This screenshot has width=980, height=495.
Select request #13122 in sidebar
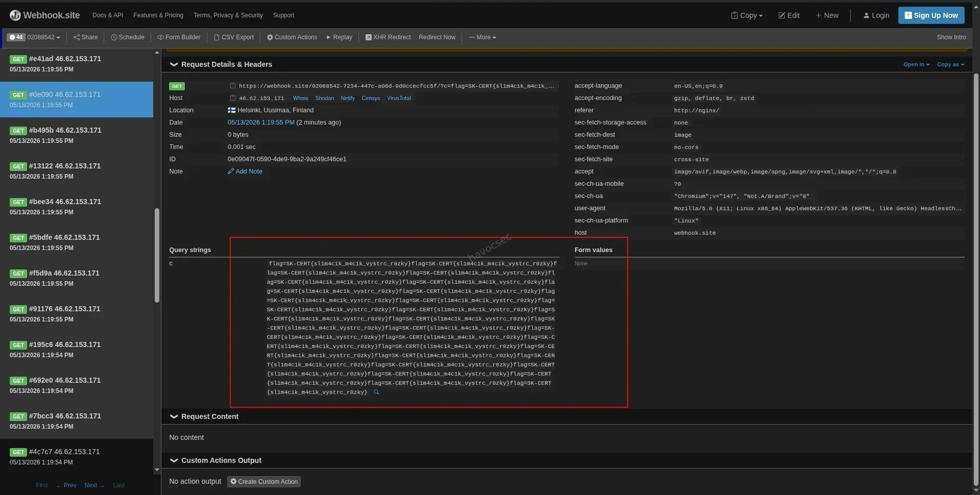pyautogui.click(x=77, y=171)
